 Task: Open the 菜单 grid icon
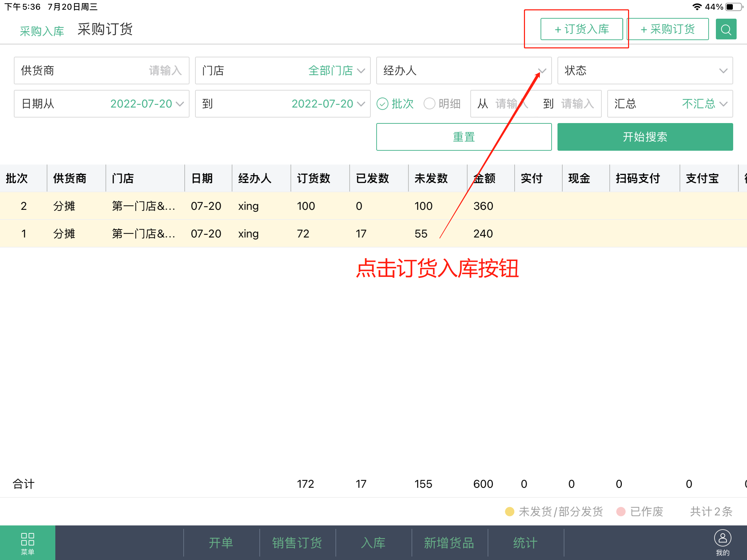tap(28, 543)
